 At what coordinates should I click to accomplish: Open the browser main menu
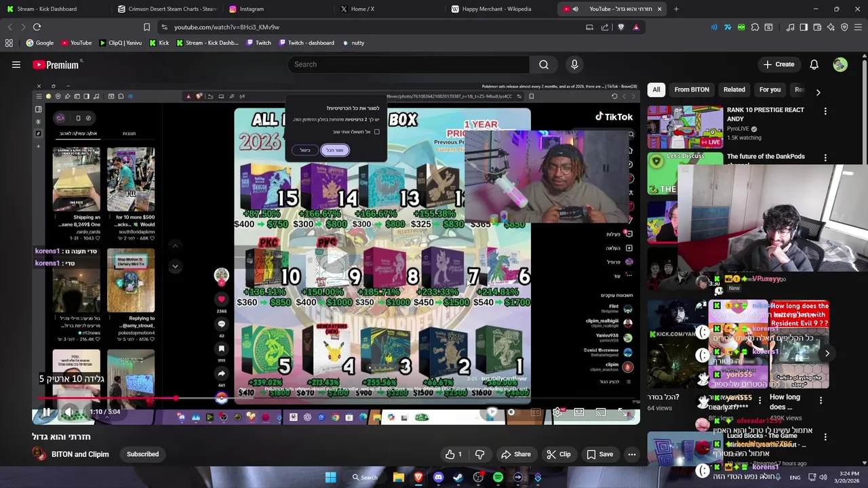(858, 27)
